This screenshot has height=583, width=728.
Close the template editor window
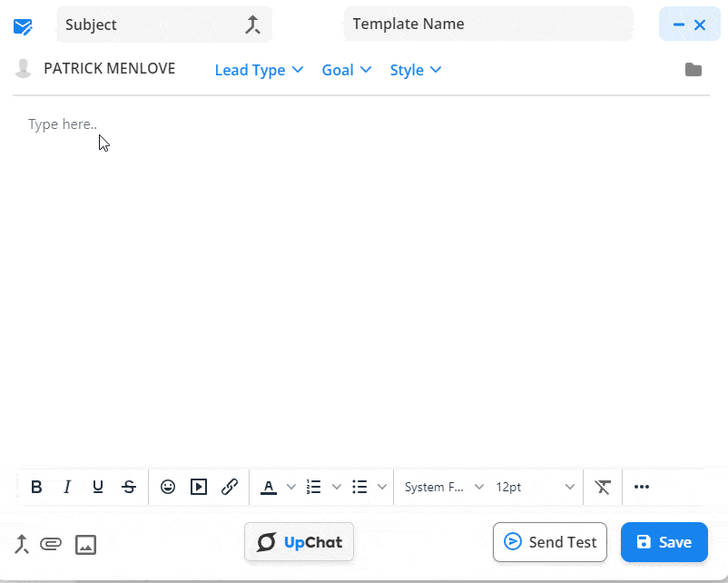[700, 25]
